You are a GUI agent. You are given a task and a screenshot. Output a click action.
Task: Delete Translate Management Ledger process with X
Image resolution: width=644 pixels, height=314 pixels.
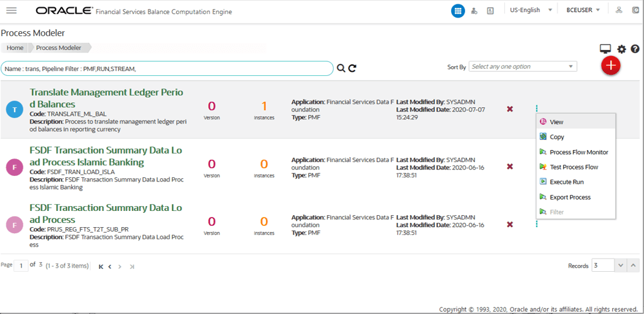[510, 108]
